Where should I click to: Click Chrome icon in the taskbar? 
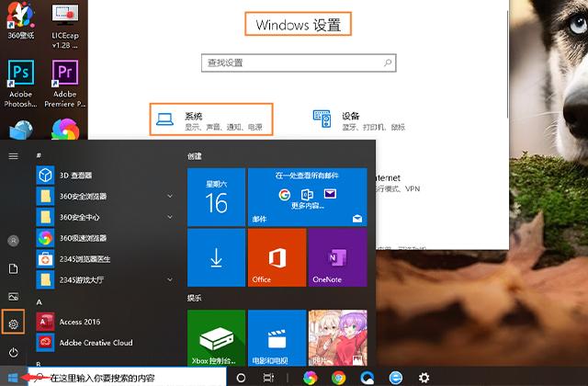(x=339, y=377)
